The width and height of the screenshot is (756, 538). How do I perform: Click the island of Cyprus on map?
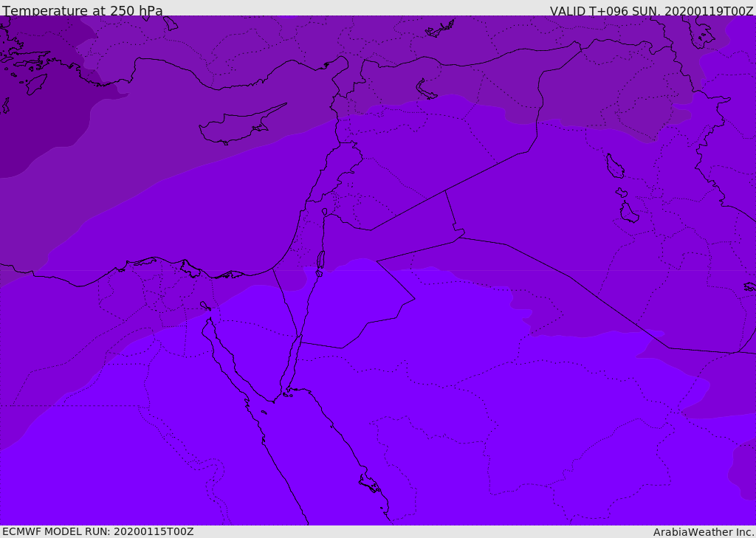tap(241, 125)
